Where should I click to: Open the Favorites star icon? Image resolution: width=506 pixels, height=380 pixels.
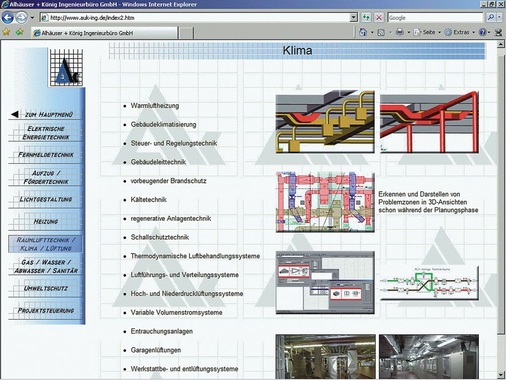coord(6,32)
